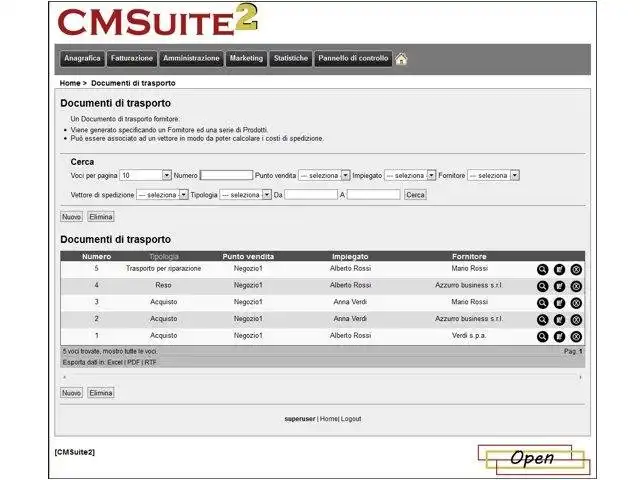Image resolution: width=640 pixels, height=480 pixels.
Task: Focus the A date field
Action: [x=373, y=195]
